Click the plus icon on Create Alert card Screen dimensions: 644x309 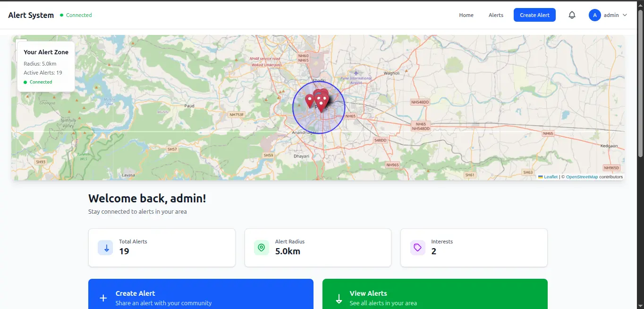pyautogui.click(x=103, y=298)
